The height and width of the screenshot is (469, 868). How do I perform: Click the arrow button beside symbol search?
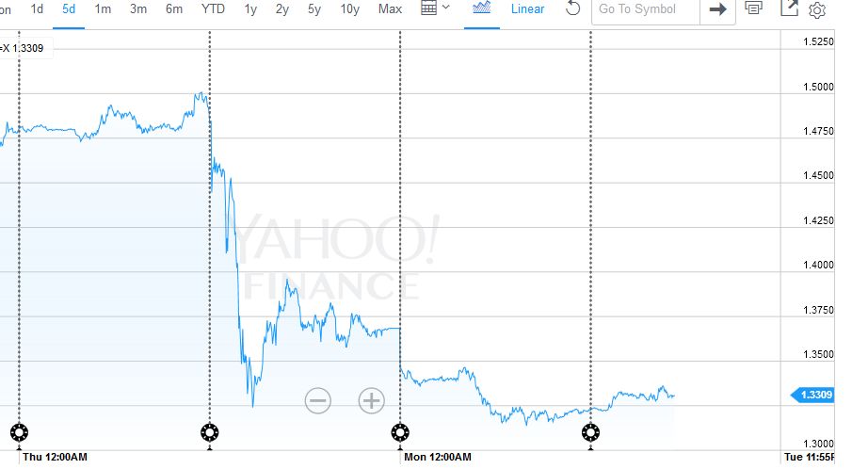pos(717,9)
